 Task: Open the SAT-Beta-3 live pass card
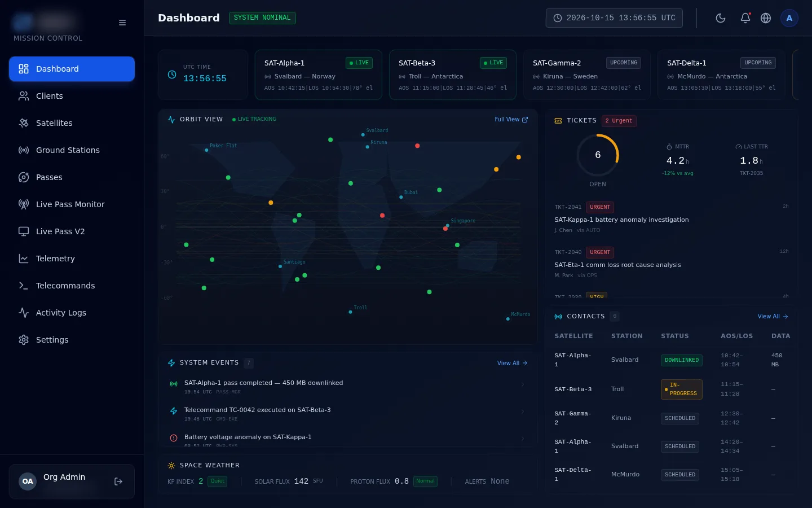click(x=453, y=75)
